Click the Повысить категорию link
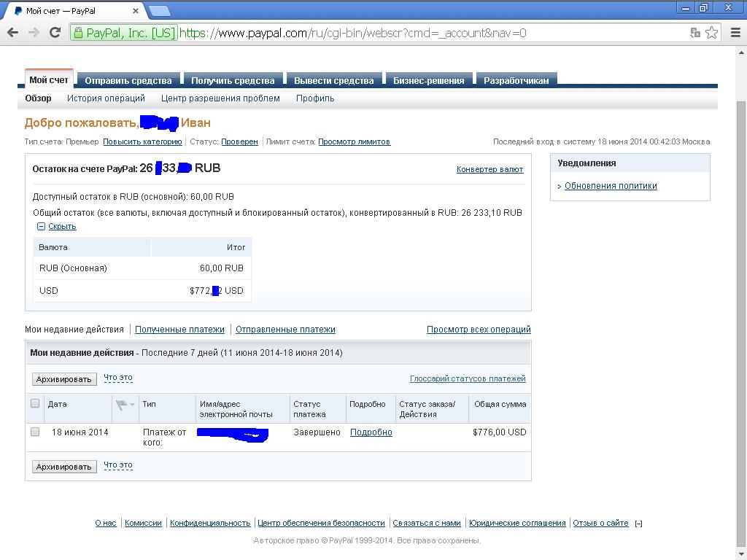 click(x=142, y=141)
